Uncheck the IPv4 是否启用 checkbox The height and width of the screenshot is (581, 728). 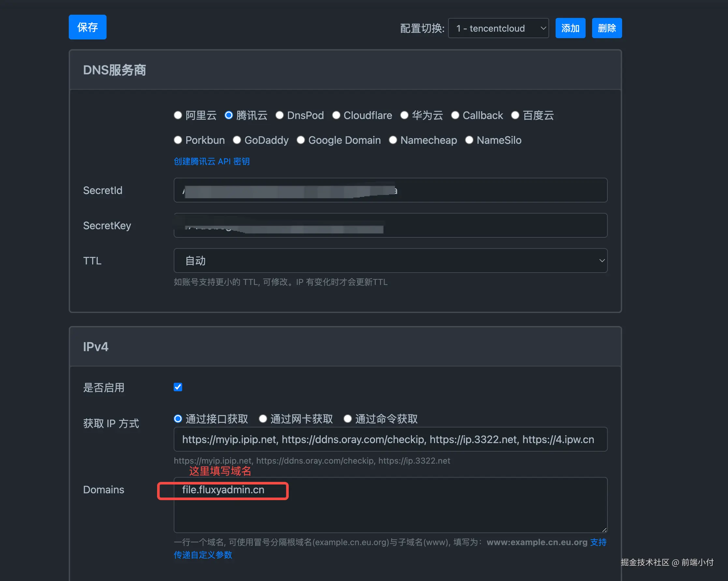click(x=178, y=387)
